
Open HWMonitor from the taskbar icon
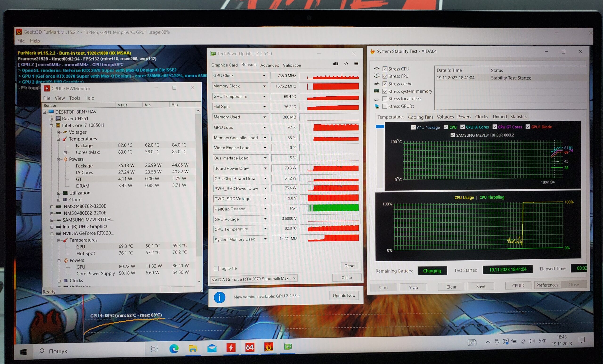coord(231,347)
